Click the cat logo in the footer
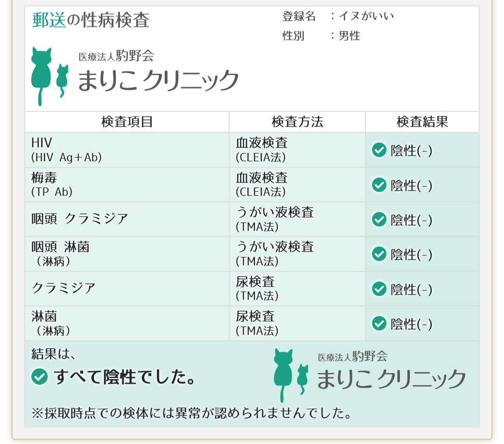 [x=291, y=375]
